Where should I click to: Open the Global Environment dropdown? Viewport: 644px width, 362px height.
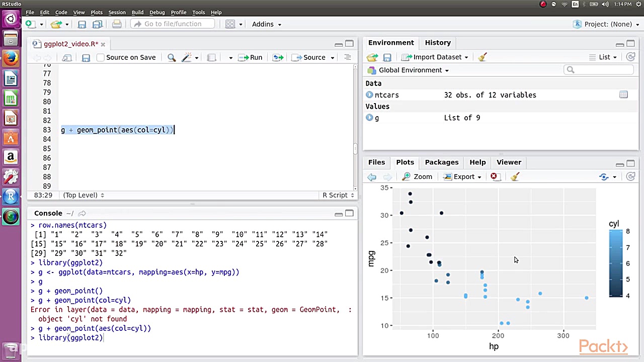[x=413, y=70]
